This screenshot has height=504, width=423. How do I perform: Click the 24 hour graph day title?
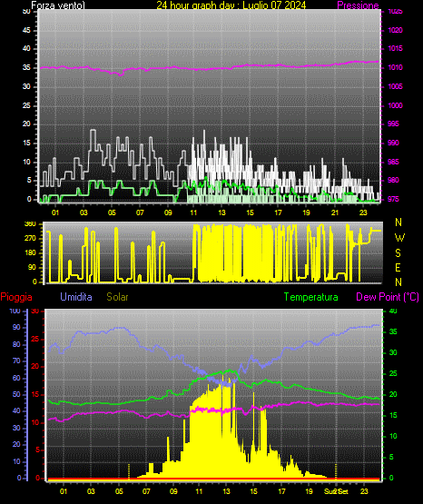coord(231,5)
